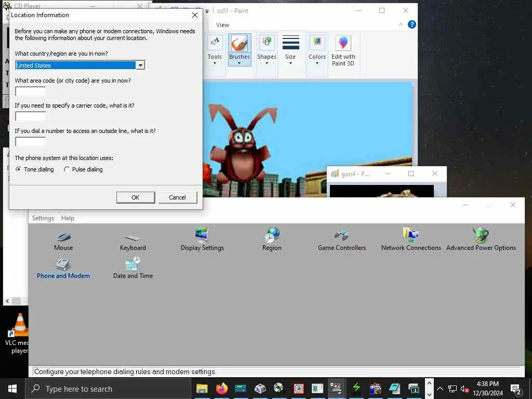Close the Location Information dialog
The height and width of the screenshot is (399, 532).
pos(195,15)
